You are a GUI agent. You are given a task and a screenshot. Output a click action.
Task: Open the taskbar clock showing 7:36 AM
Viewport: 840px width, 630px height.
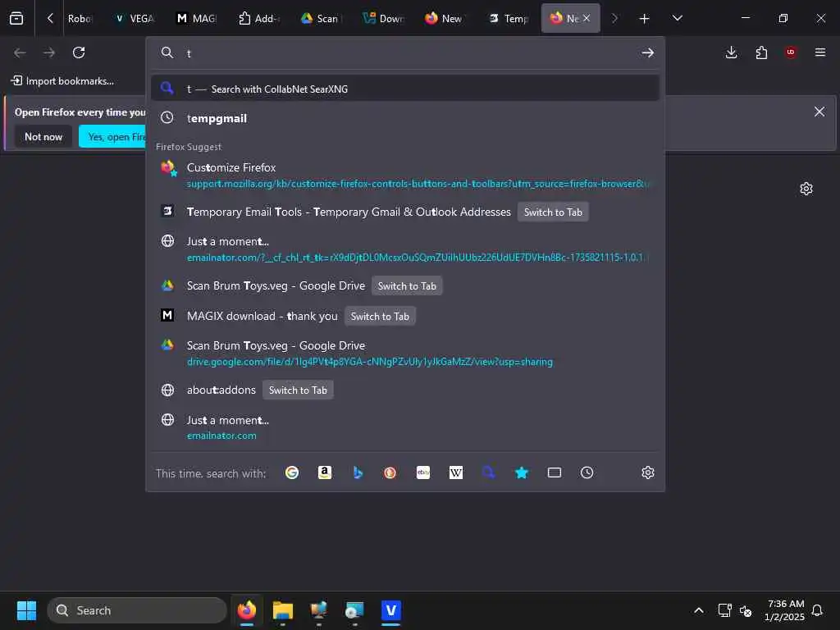[x=784, y=610]
